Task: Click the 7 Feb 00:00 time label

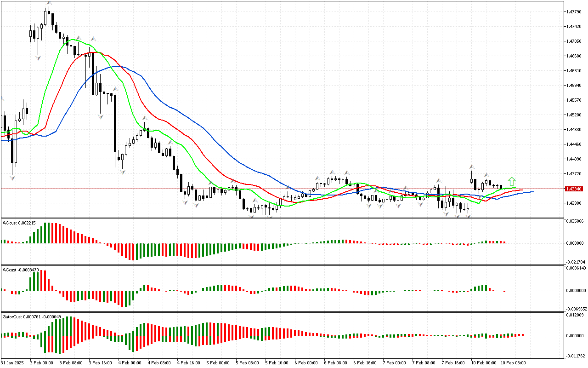Action: 394,363
